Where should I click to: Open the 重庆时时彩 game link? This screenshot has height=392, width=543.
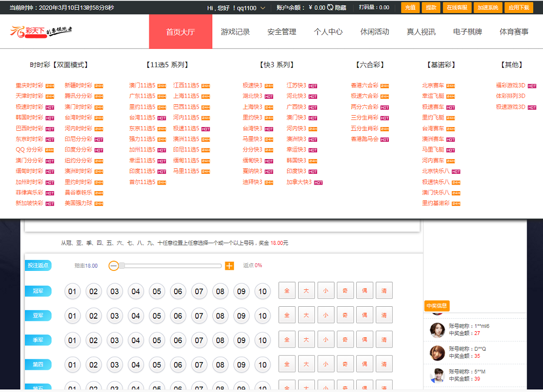point(29,85)
